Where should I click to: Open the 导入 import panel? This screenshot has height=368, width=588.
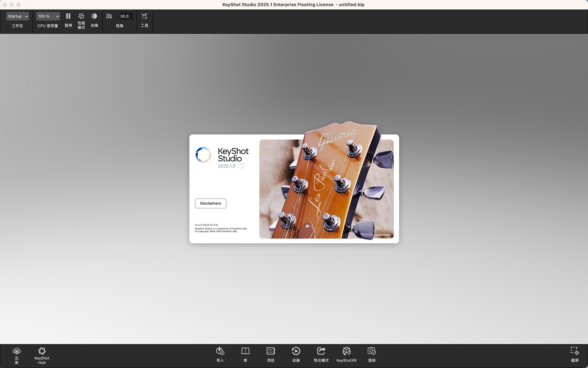[x=220, y=354]
